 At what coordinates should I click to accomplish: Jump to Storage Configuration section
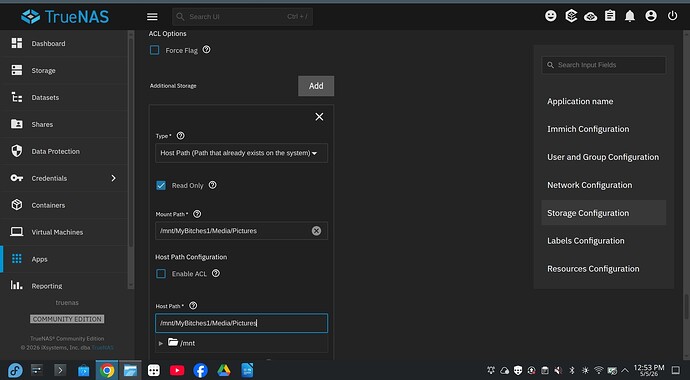tap(603, 213)
